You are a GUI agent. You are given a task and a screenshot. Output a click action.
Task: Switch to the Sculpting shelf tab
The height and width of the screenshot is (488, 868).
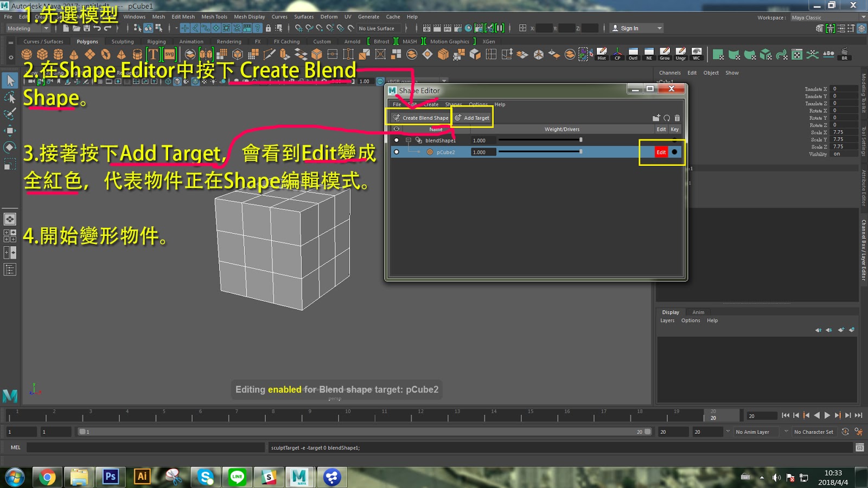[122, 41]
